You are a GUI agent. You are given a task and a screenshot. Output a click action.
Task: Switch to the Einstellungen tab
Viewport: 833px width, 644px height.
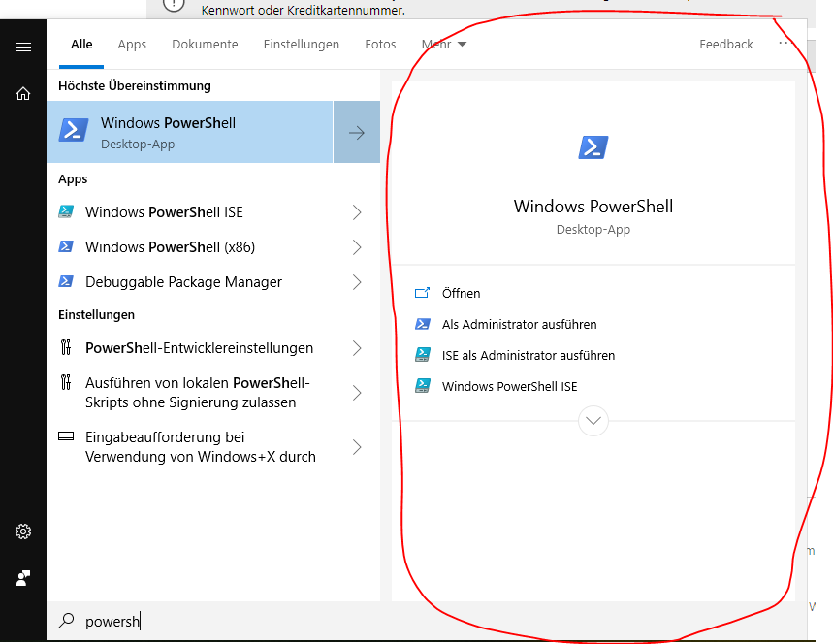coord(302,44)
